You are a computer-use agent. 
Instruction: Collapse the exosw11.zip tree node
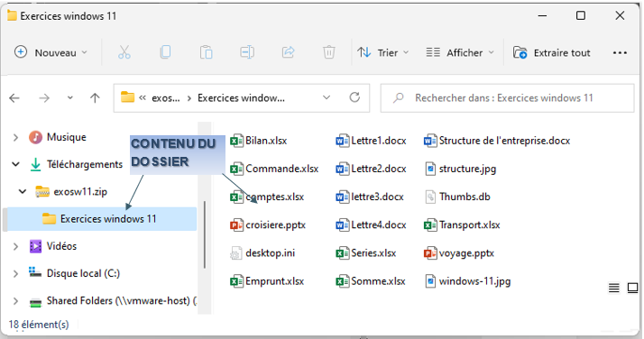pos(23,191)
